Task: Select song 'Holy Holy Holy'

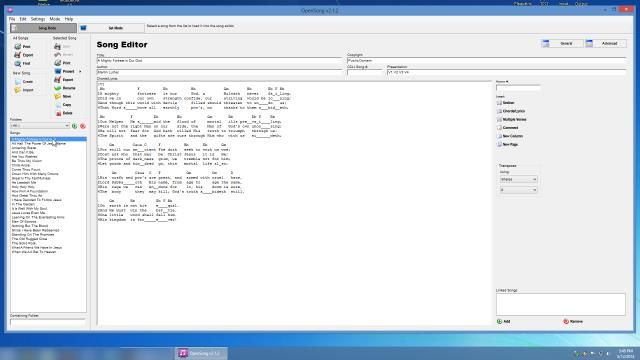Action: [23, 187]
